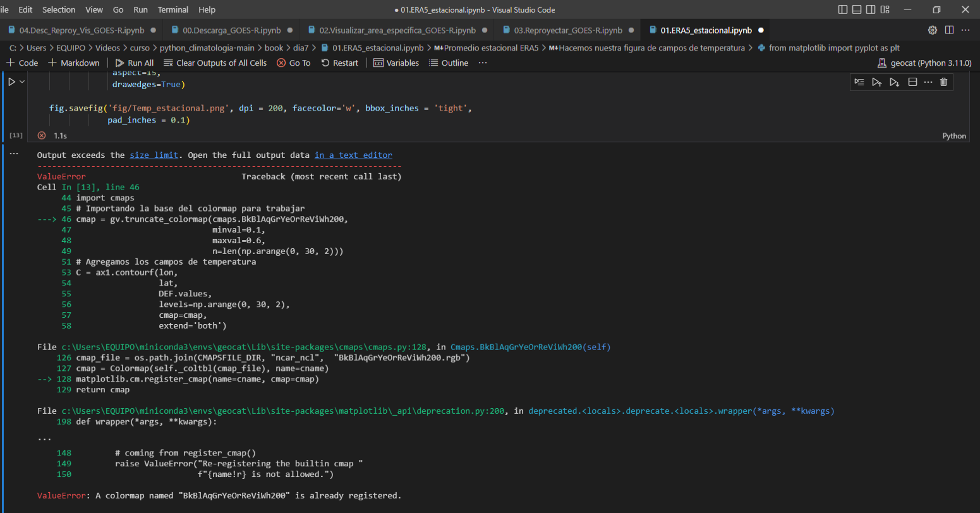Switch to 04.Desc_Reproy_Vis_GOES-R.ipynb tab

(x=82, y=30)
